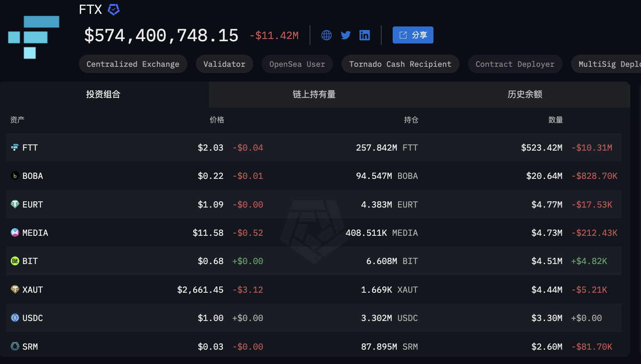Screen dimensions: 641x364
Task: Select the BOBA token icon
Action: 14,176
